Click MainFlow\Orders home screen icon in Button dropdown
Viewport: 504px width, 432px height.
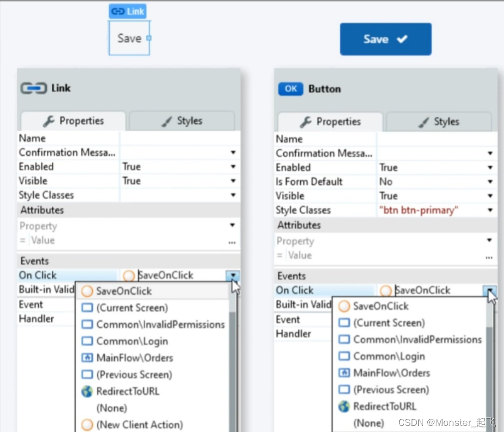pyautogui.click(x=344, y=373)
